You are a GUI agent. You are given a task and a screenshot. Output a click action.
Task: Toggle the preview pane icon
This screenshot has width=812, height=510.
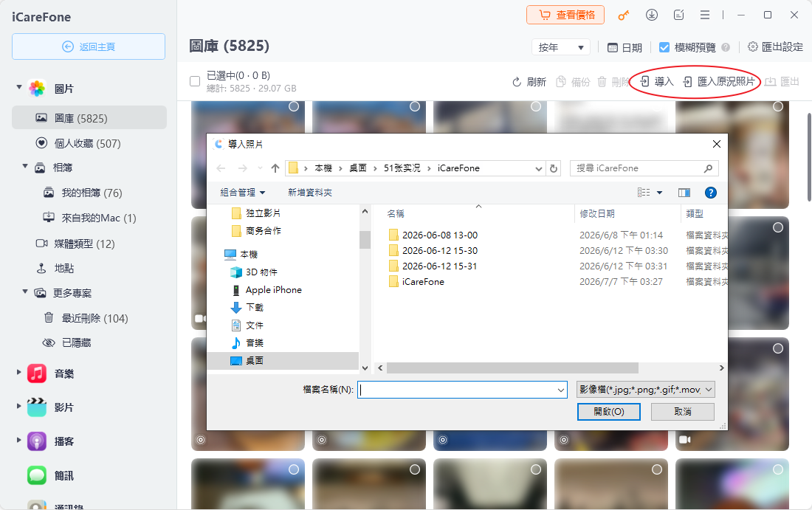pyautogui.click(x=684, y=193)
